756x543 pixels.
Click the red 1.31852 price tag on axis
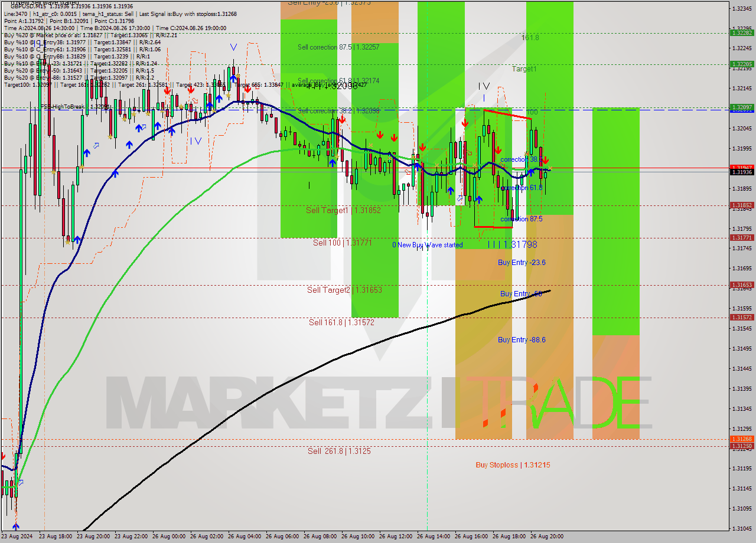(x=742, y=205)
